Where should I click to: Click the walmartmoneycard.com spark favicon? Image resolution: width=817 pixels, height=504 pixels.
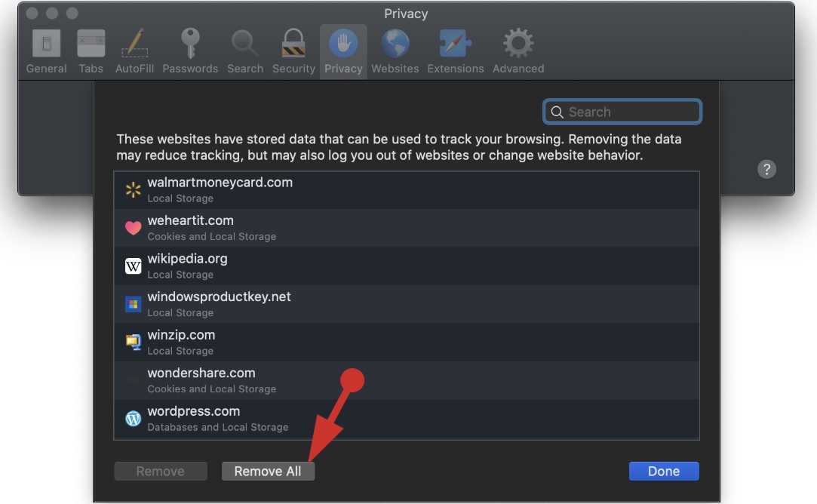tap(134, 189)
